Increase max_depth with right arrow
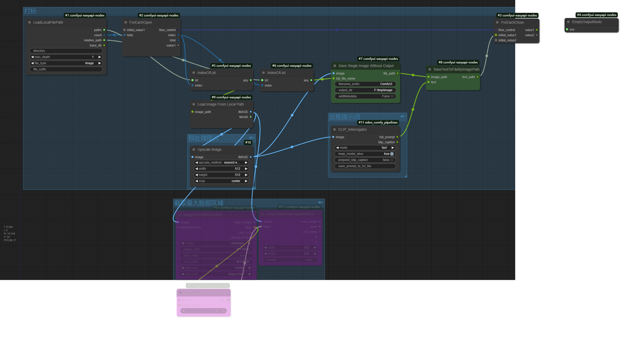This screenshot has width=644, height=350. click(x=100, y=57)
